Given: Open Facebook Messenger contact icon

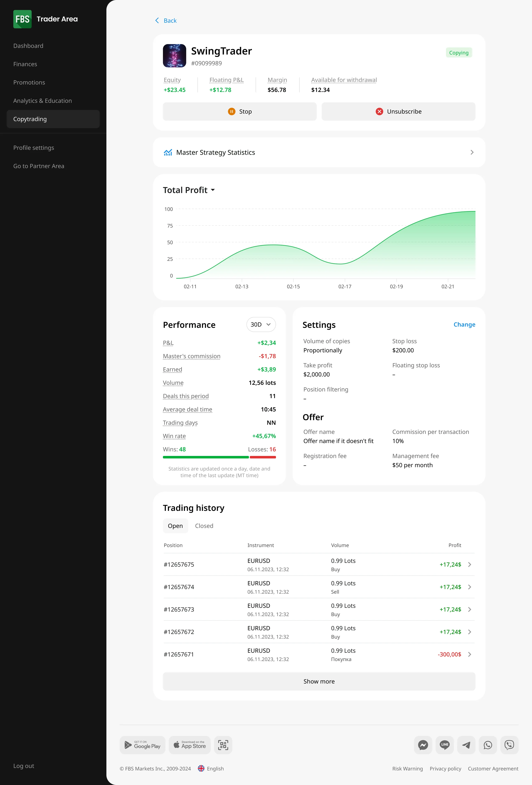Looking at the screenshot, I should (x=423, y=745).
